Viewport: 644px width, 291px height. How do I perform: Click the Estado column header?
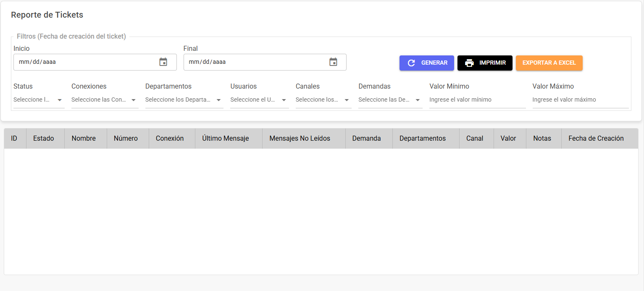pyautogui.click(x=45, y=139)
